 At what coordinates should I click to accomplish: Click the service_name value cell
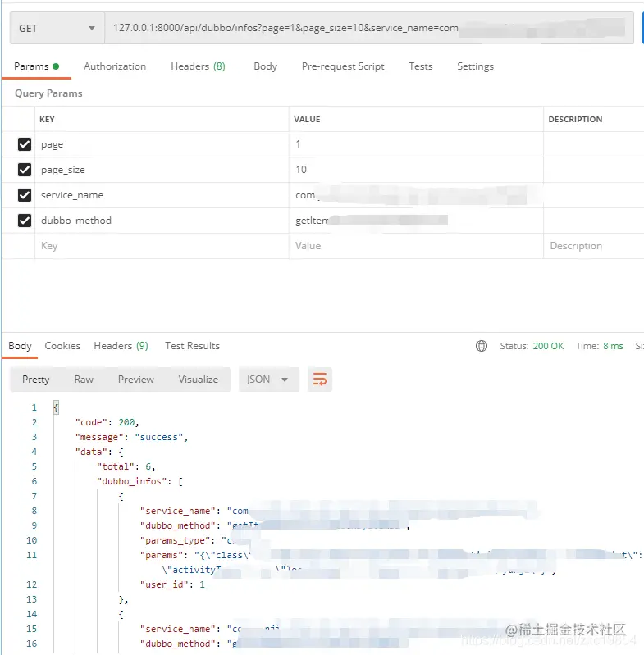tap(416, 195)
